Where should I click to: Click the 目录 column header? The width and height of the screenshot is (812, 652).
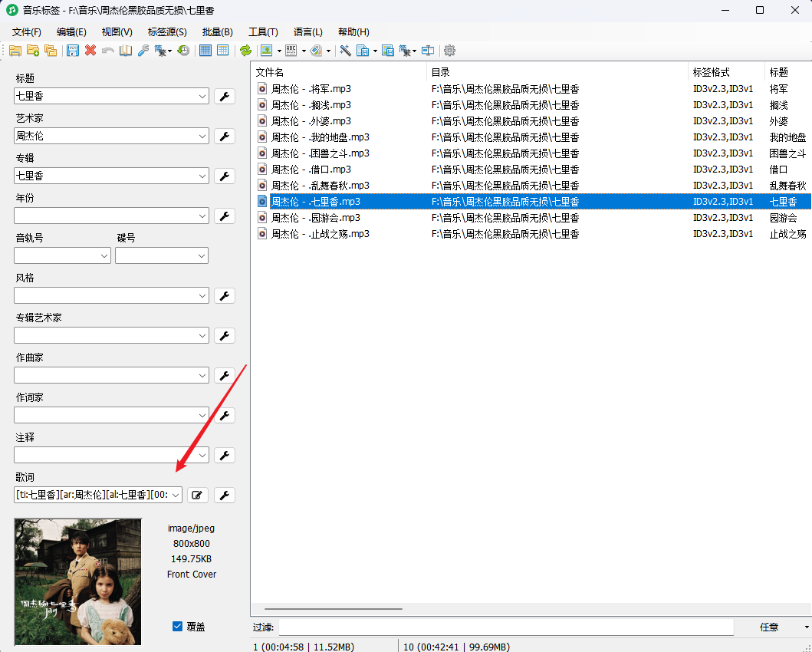pyautogui.click(x=557, y=73)
